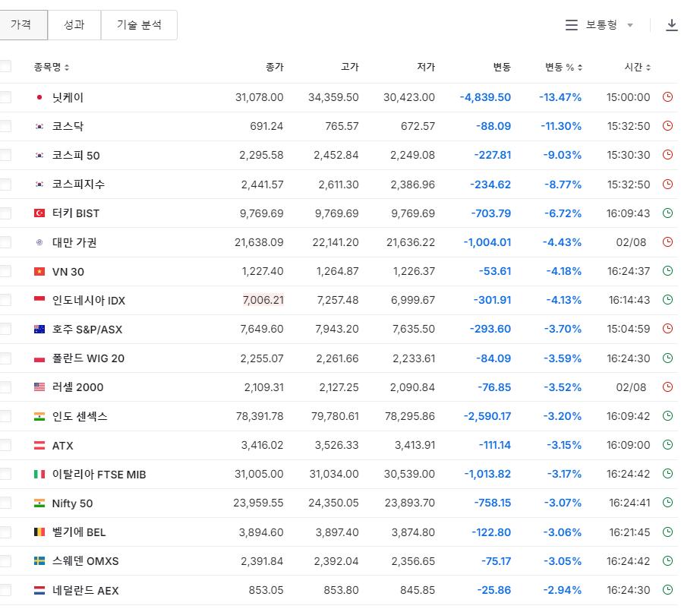Viewport: 700px width, 609px height.
Task: Click the row density list icon beside 보통형
Action: coord(572,24)
